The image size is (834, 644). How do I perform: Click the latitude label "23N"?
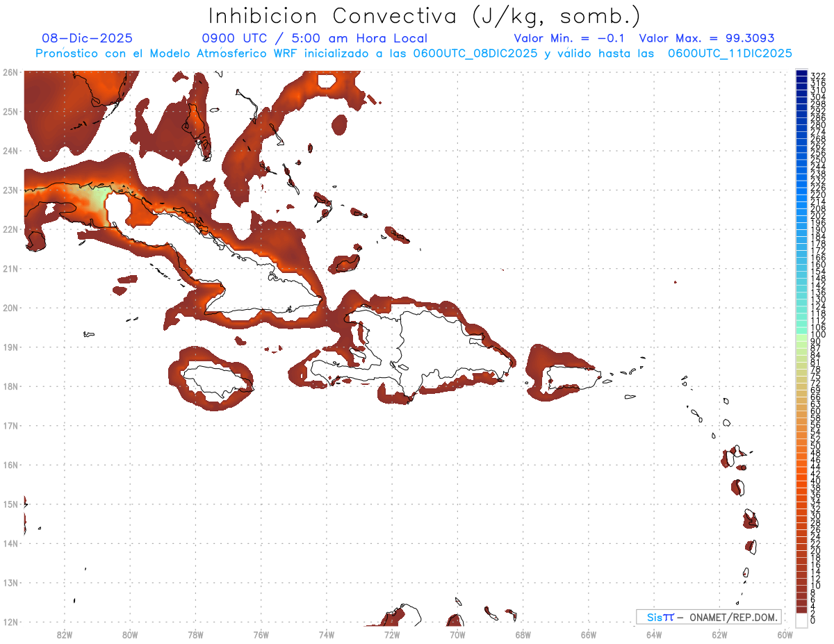(x=10, y=190)
